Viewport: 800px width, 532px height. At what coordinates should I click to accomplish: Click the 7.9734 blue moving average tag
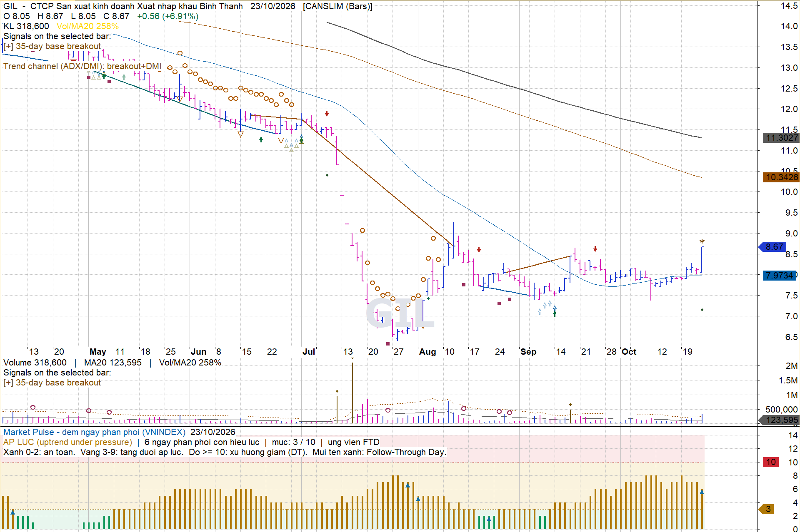(x=780, y=276)
